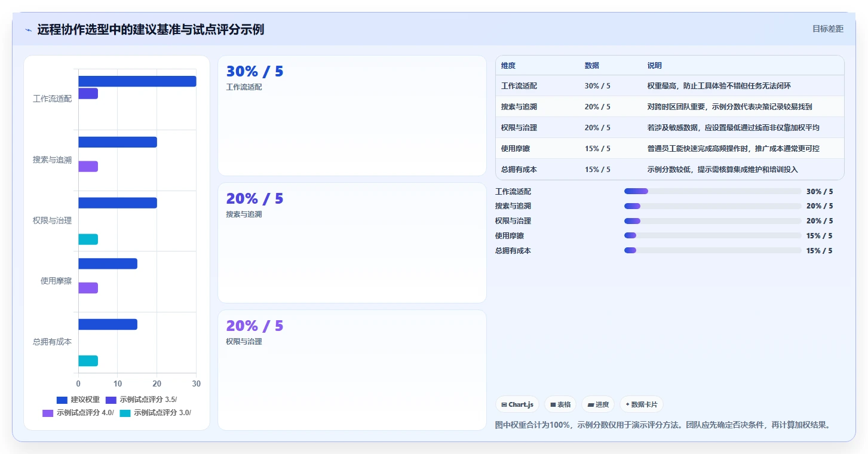Viewport: 868px width, 454px height.
Task: Toggle the 建议权重 legend swatch
Action: [x=62, y=400]
